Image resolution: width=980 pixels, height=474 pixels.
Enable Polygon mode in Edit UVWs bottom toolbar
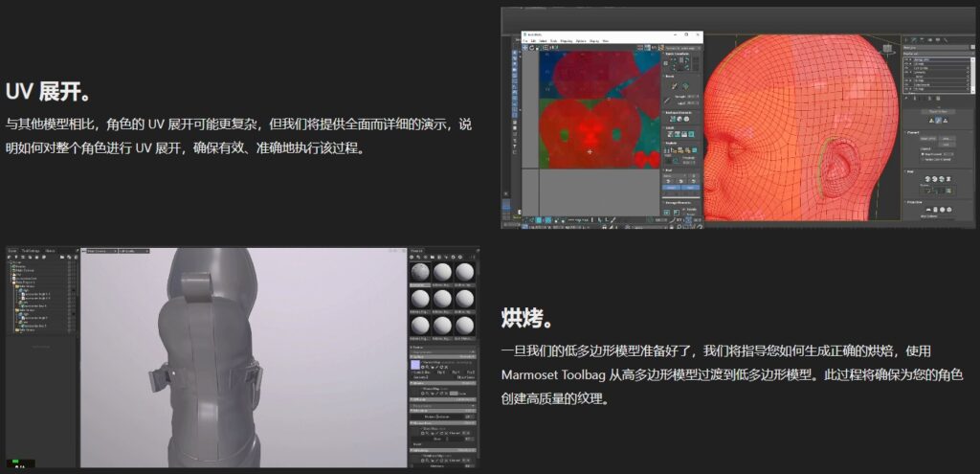point(539,220)
